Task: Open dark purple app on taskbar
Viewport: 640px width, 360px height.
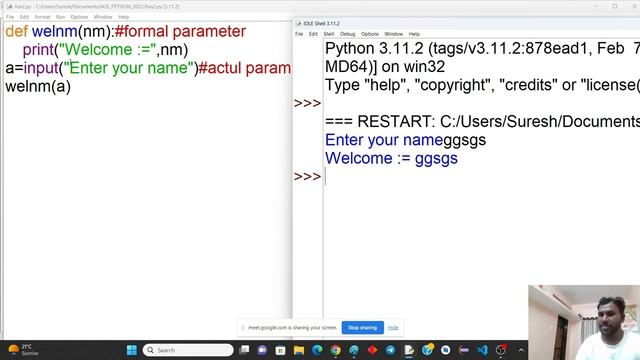Action: click(464, 350)
